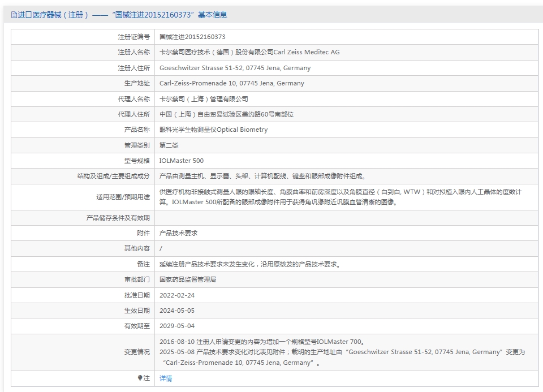Select expiry date 2029-05-04
Screen dimensions: 543x392
pyautogui.click(x=177, y=326)
